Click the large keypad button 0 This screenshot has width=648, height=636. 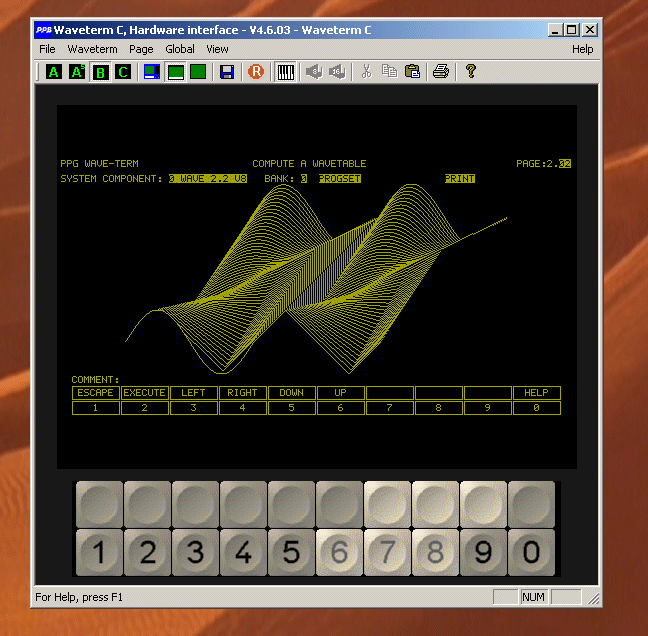(531, 552)
